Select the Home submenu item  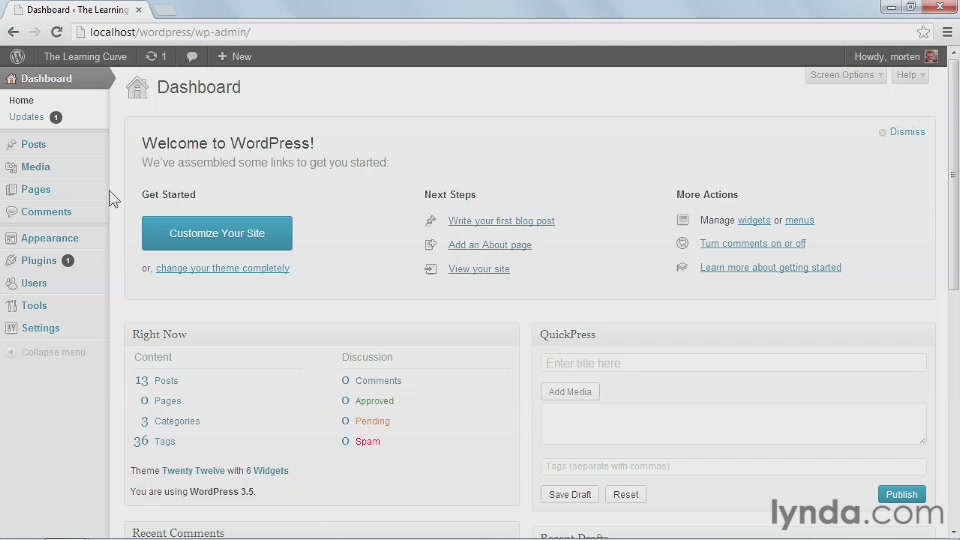tap(21, 100)
